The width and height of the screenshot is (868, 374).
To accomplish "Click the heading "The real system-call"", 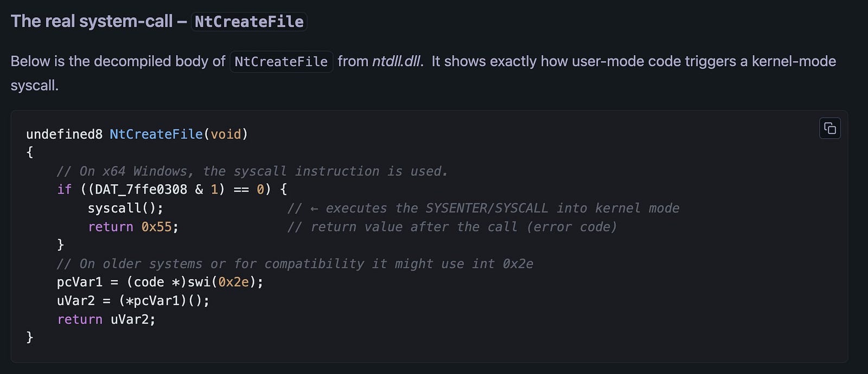I will pyautogui.click(x=92, y=21).
